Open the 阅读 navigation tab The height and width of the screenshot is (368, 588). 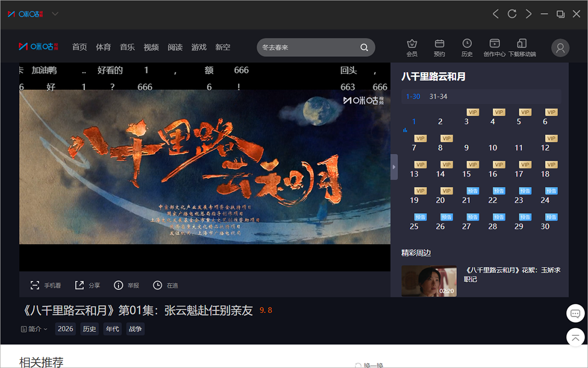[175, 47]
